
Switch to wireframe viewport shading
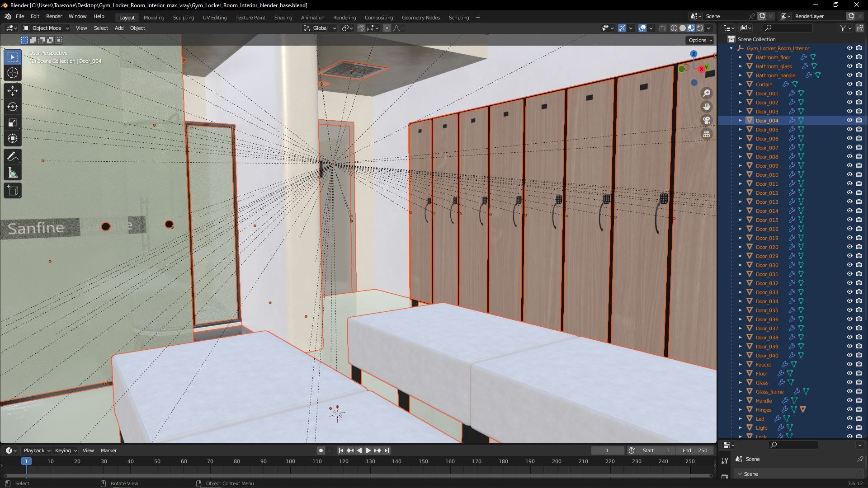(674, 28)
